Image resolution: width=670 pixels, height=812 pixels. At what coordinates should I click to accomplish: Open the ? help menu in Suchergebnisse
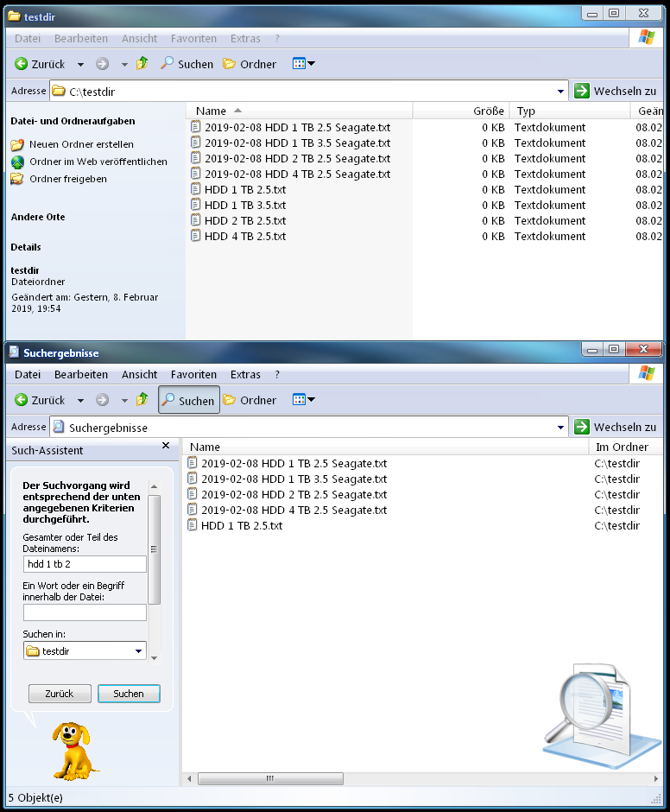pos(277,374)
